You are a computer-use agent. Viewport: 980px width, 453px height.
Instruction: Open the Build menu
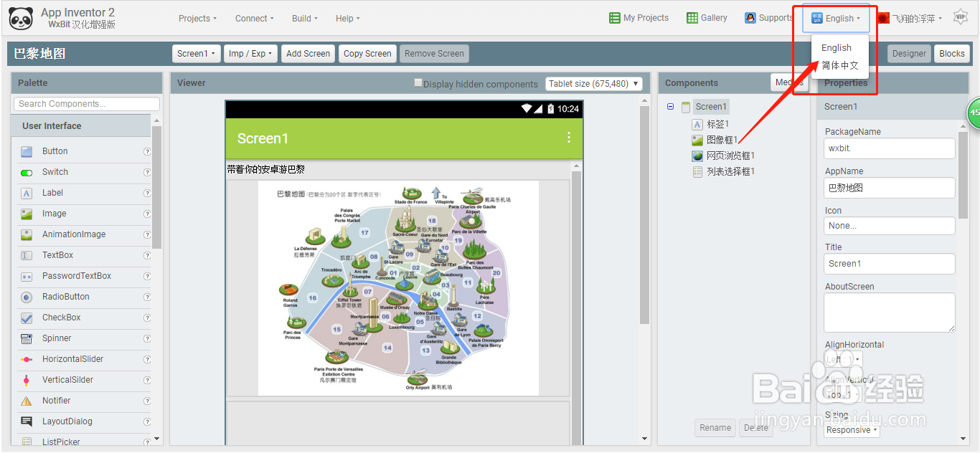[x=305, y=19]
